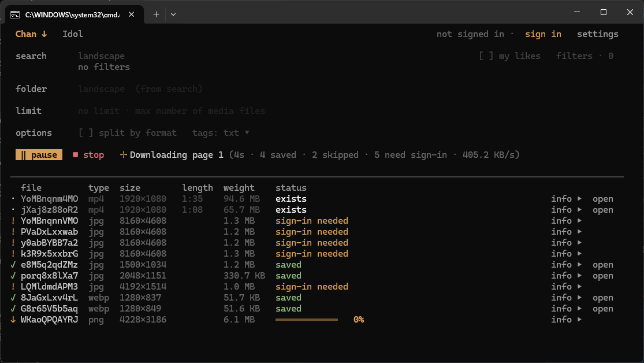644x363 pixels.
Task: Click the download arrow icon beside WKaoQPQAYRJ
Action: 13,320
